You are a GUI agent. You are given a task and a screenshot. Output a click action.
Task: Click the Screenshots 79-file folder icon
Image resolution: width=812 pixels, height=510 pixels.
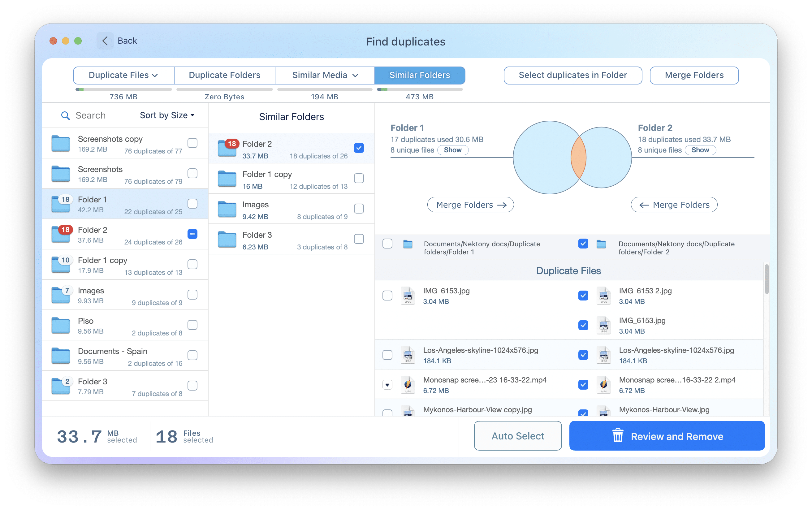point(61,174)
